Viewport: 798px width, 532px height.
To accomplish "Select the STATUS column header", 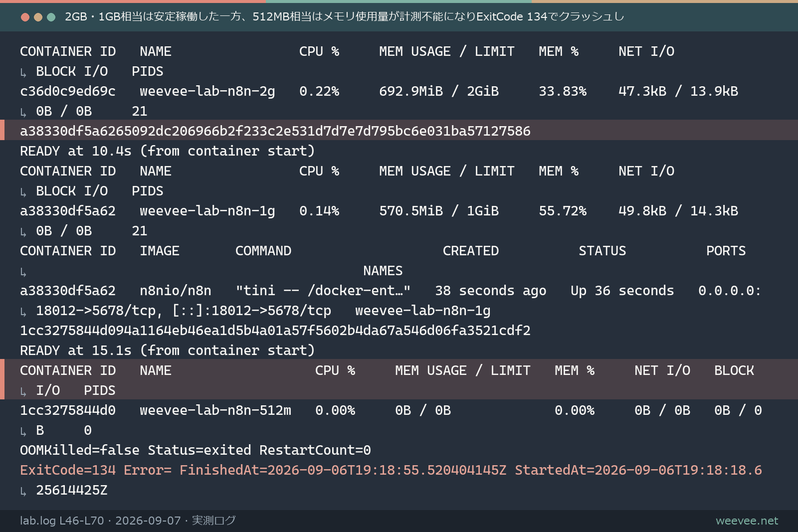I will (x=602, y=251).
